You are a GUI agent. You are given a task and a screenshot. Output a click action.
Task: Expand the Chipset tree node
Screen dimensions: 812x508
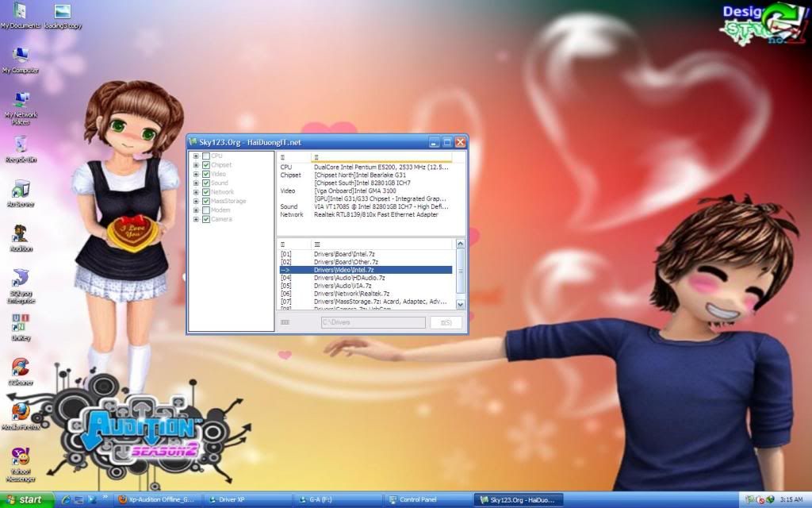click(x=196, y=165)
